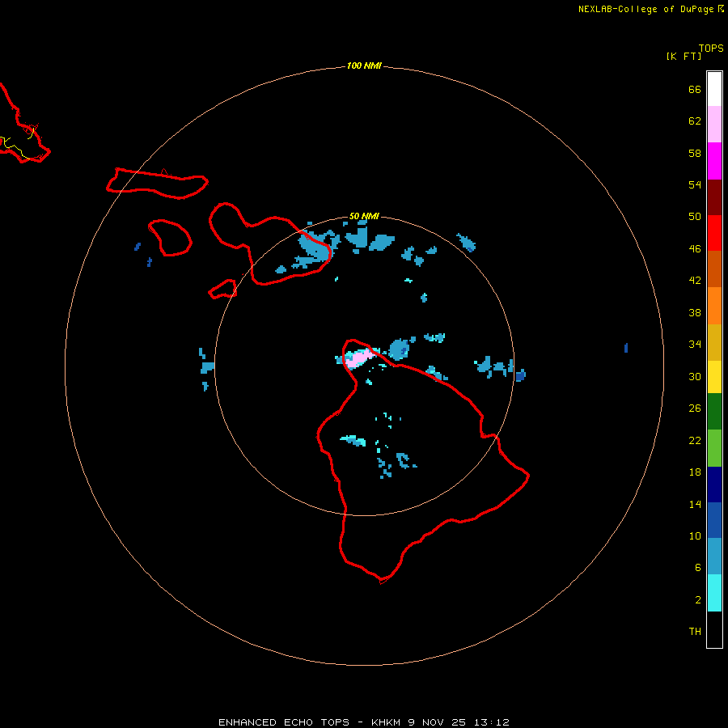Click the white 66 kft color swatch
This screenshot has height=728, width=728.
(x=714, y=89)
